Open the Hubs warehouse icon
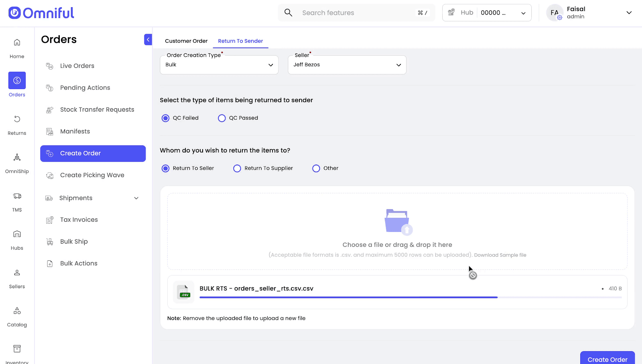This screenshot has height=364, width=642. (x=17, y=234)
